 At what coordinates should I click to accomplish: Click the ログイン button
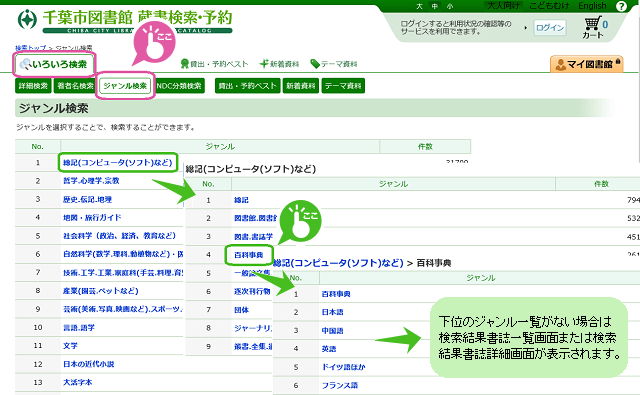coord(549,28)
